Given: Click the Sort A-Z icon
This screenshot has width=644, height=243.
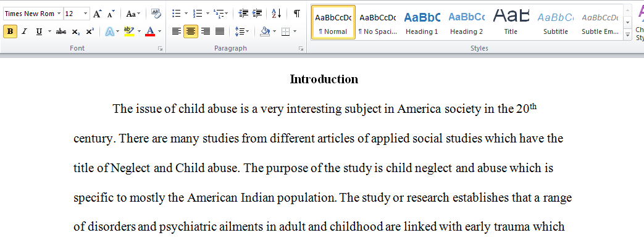Looking at the screenshot, I should 277,14.
